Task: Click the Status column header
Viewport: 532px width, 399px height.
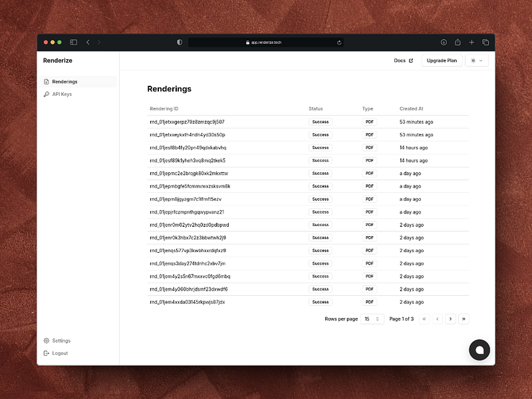Action: click(x=315, y=108)
